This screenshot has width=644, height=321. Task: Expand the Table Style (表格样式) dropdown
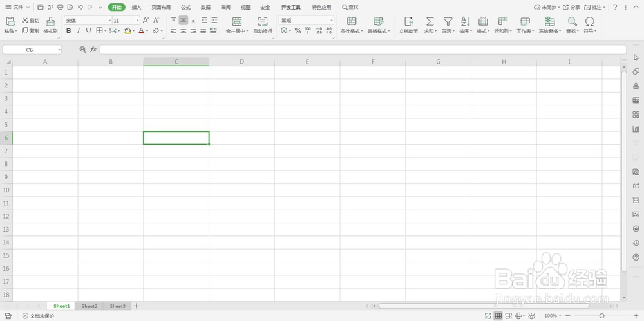(388, 31)
